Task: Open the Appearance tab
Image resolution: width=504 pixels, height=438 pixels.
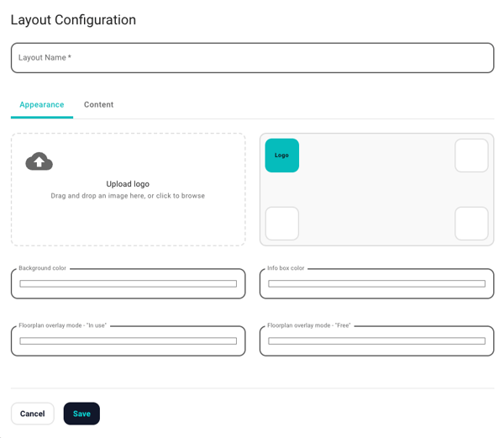Action: point(42,105)
